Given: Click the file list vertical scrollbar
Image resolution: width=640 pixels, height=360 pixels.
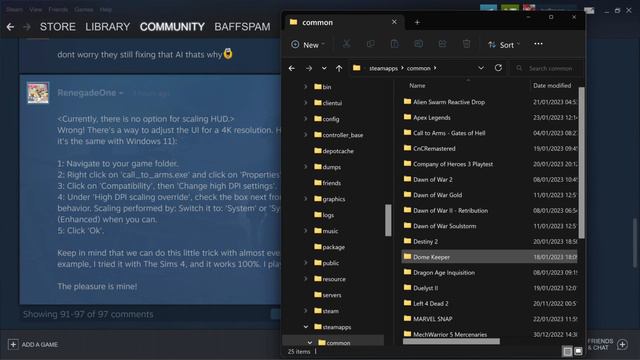Looking at the screenshot, I should pyautogui.click(x=581, y=162).
